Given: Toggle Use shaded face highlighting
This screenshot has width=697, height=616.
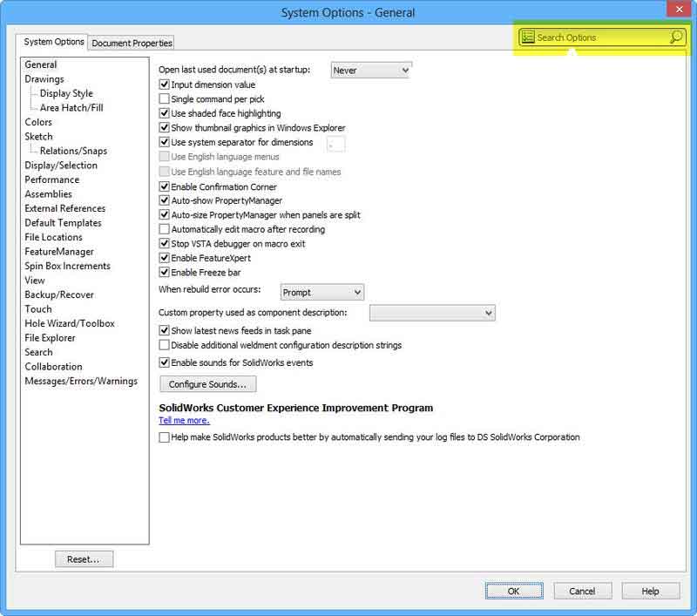Looking at the screenshot, I should click(x=164, y=113).
